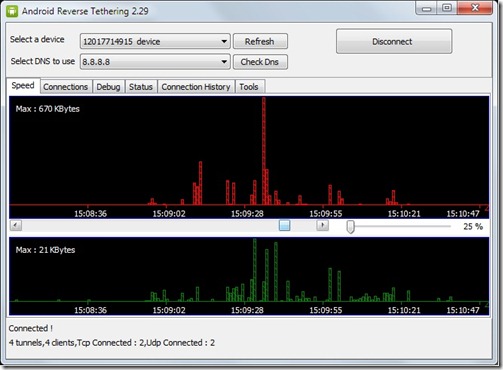
Task: Click the tallest red download spike
Action: tap(264, 151)
